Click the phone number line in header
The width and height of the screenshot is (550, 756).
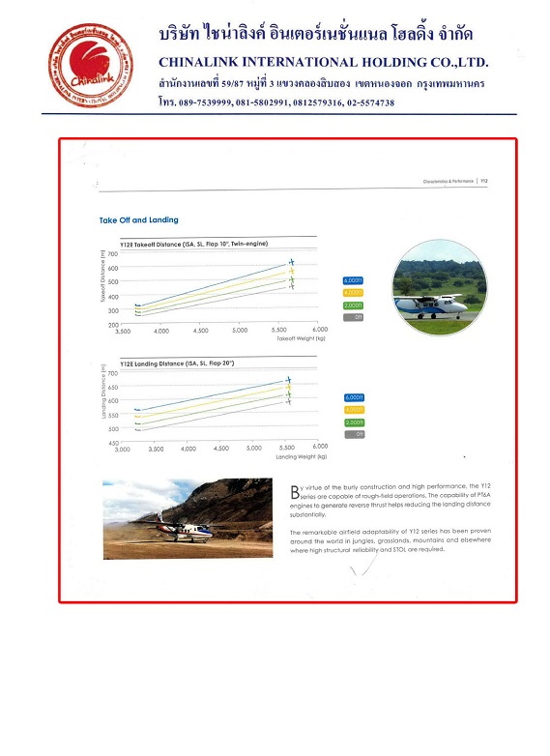(276, 102)
